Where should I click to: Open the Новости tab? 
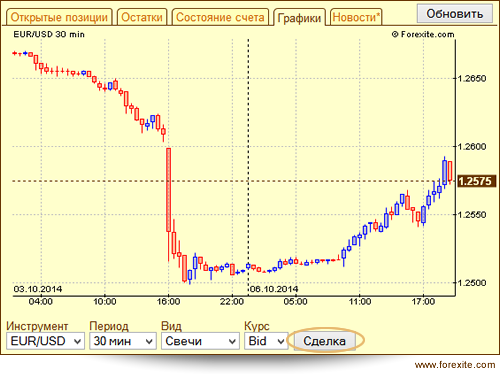click(356, 17)
